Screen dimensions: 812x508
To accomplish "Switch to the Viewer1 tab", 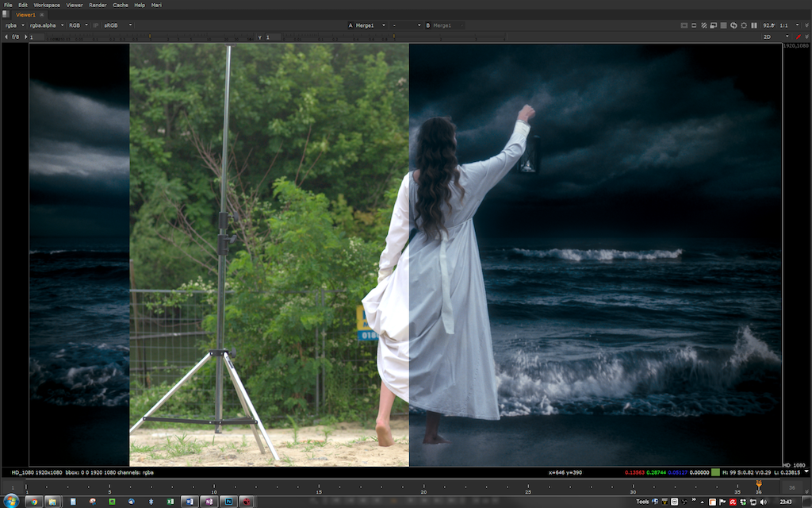I will tap(25, 15).
